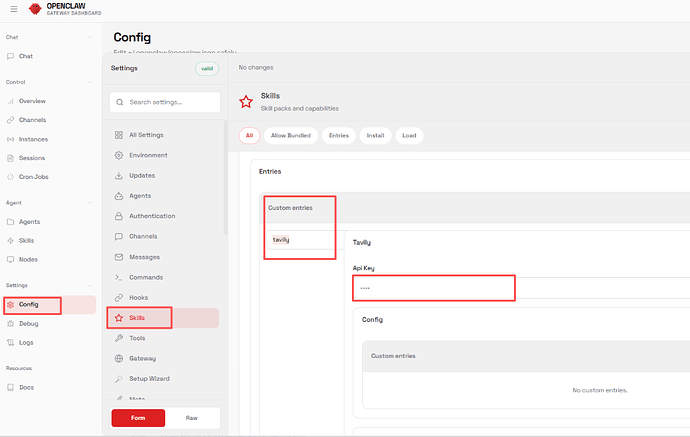Click the Api Key input field
Screen dimensions: 690x437
(x=521, y=288)
